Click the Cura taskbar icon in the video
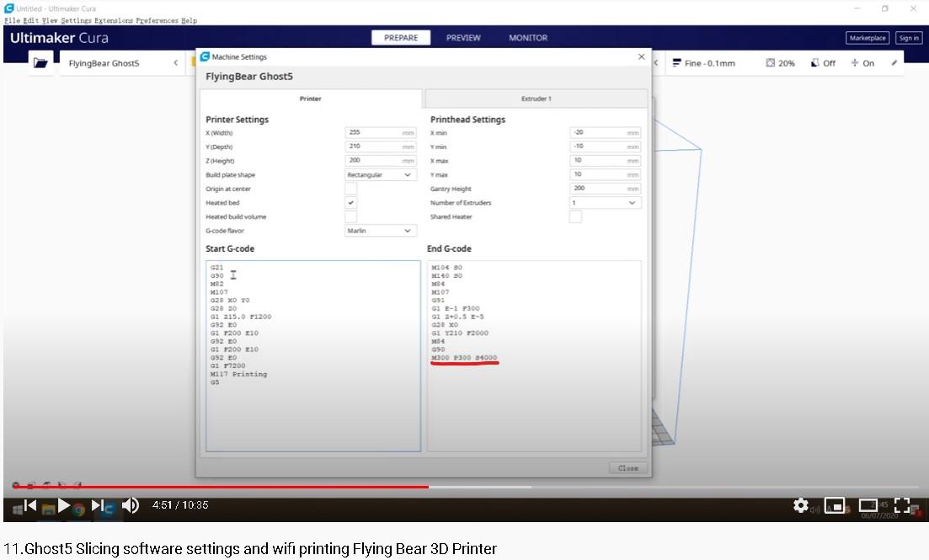The image size is (929, 560). point(109,509)
